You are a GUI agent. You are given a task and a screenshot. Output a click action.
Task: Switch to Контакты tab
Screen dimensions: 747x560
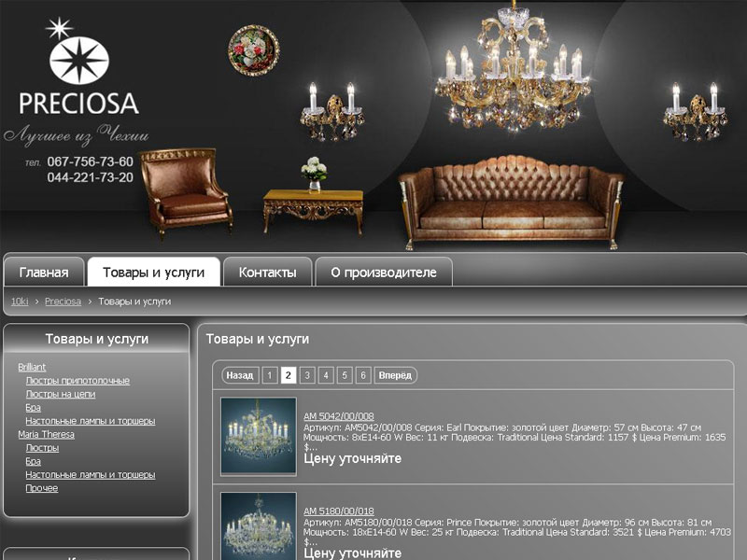(267, 273)
